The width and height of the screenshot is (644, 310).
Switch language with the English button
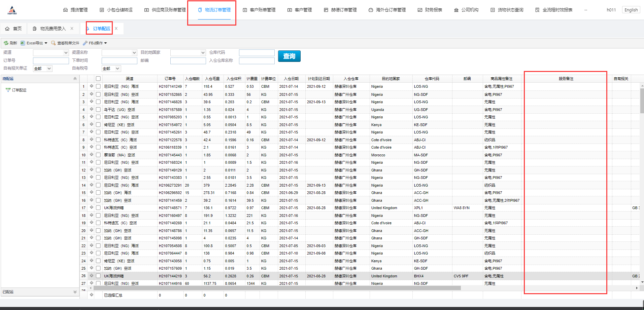[x=631, y=10]
